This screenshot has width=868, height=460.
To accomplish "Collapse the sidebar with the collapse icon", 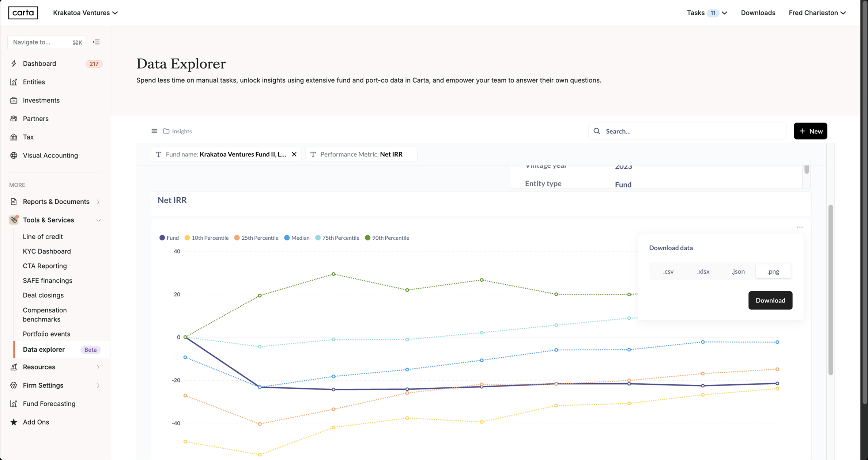I will tap(96, 42).
